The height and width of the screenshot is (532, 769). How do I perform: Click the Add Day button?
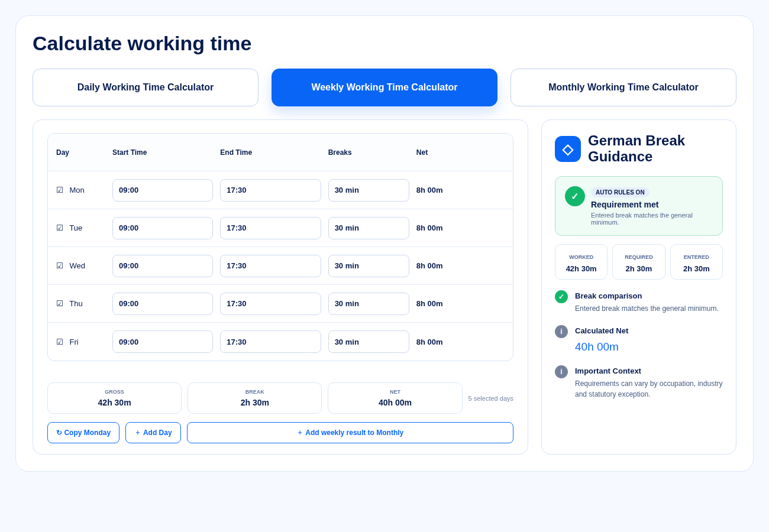click(153, 433)
